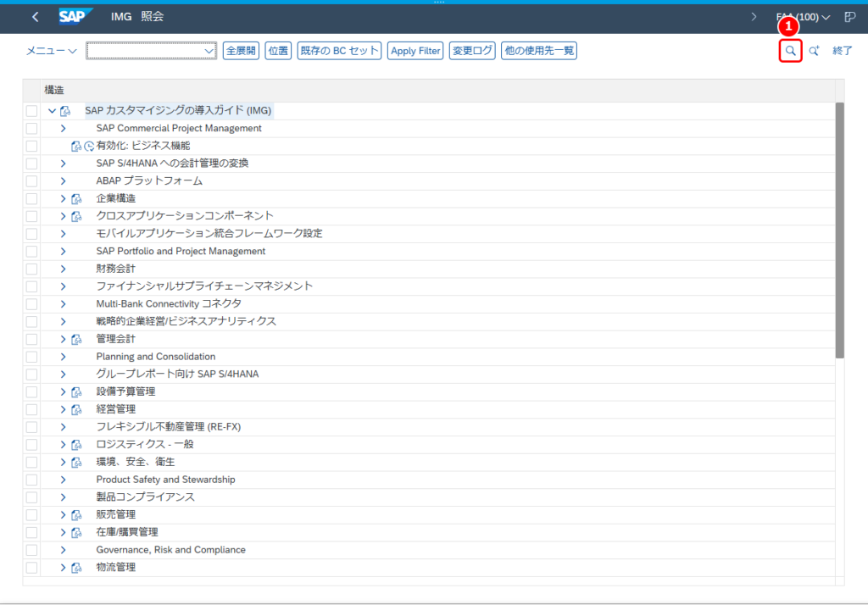This screenshot has width=868, height=605.
Task: Select Product Safety and Stewardship text
Action: pos(165,480)
